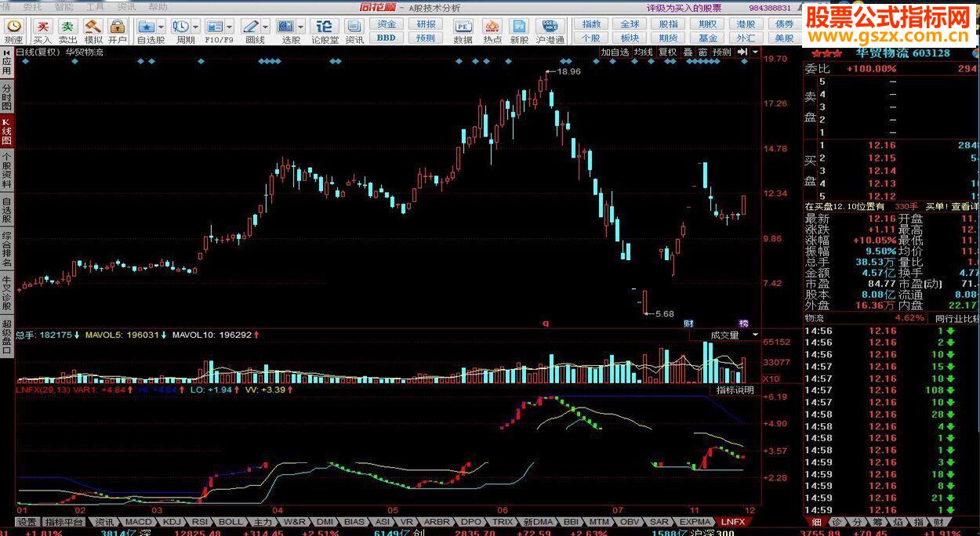Click the 测速 speed test clock icon

tap(13, 31)
